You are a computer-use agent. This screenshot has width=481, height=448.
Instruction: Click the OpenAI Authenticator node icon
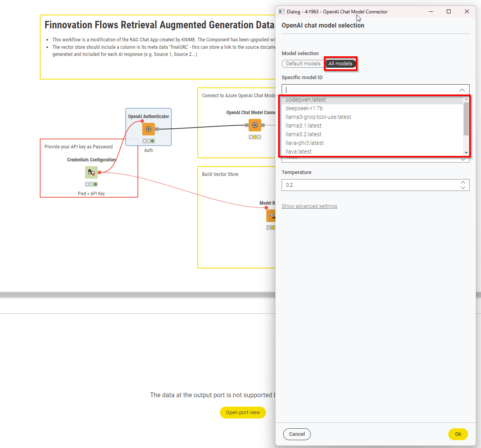(149, 129)
